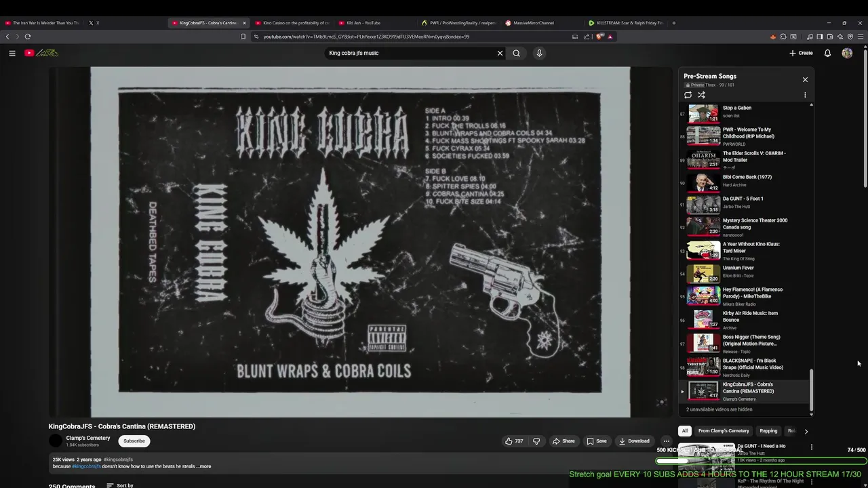Play 'Stop a Gaben' from playlist

click(744, 114)
